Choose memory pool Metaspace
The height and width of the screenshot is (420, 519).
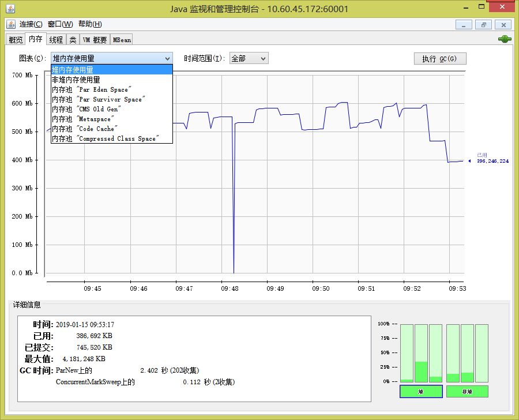pyautogui.click(x=112, y=119)
